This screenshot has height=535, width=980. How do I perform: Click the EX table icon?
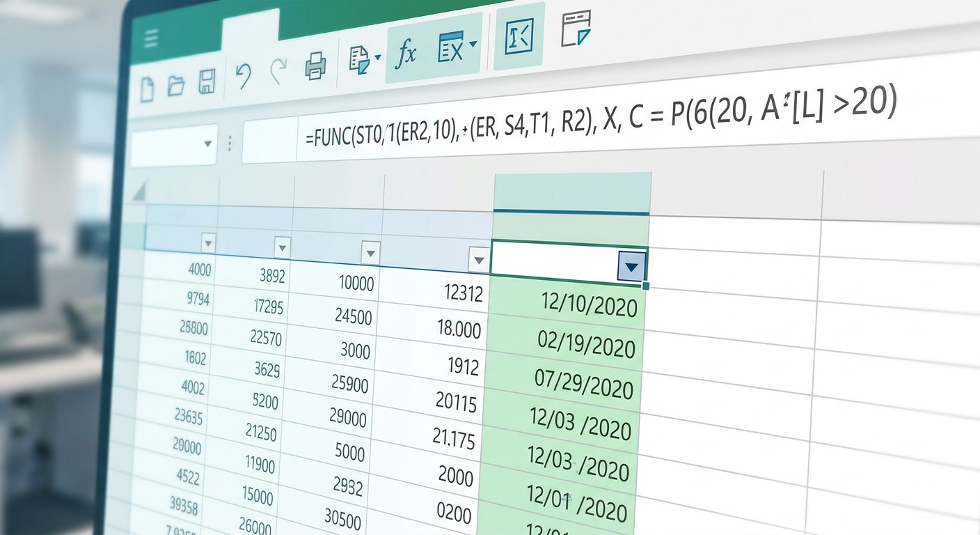pyautogui.click(x=451, y=49)
